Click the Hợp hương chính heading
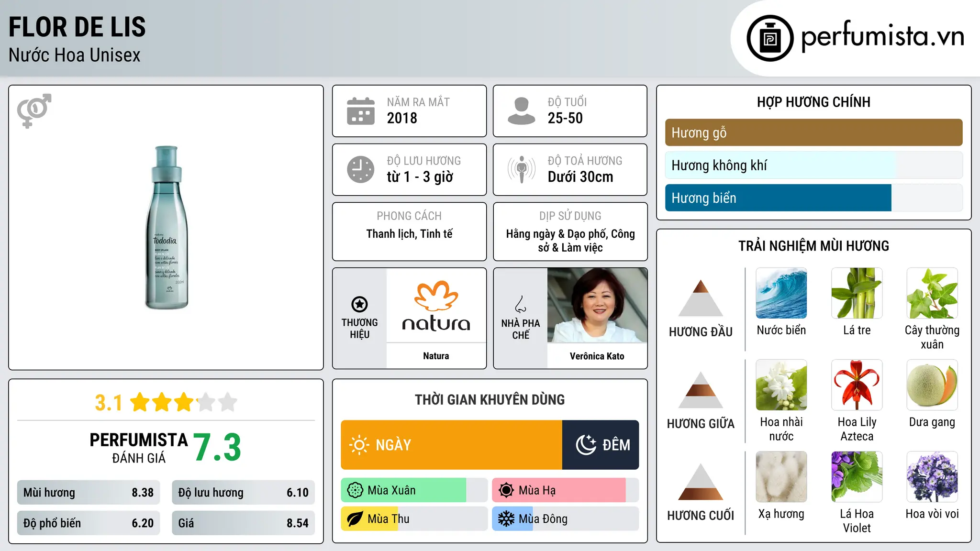Screen dimensions: 980x551 point(813,102)
